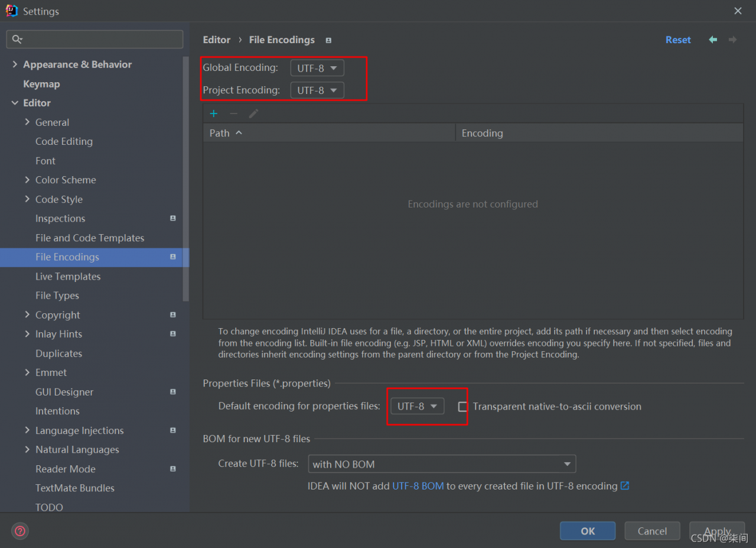Click the project icon on Copyright row

(x=173, y=314)
